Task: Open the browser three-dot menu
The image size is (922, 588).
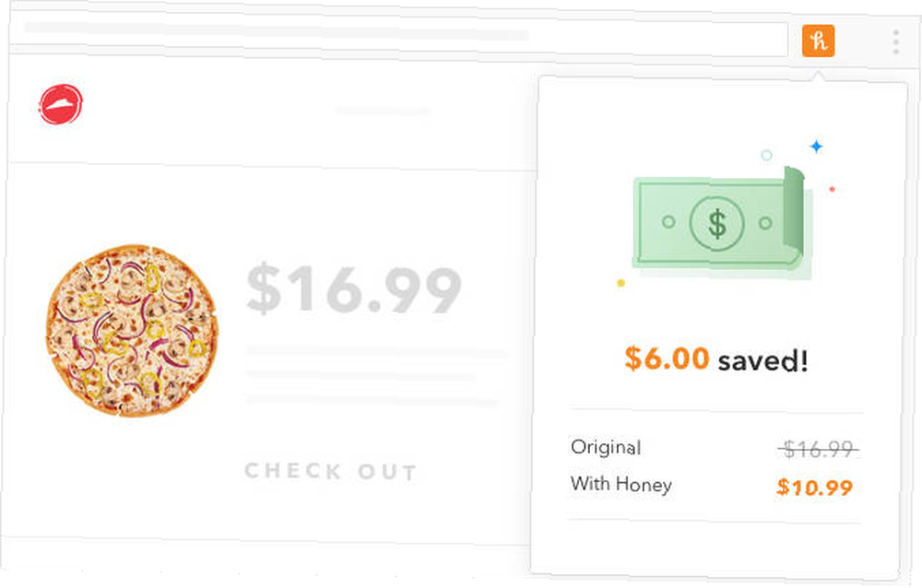Action: coord(895,42)
